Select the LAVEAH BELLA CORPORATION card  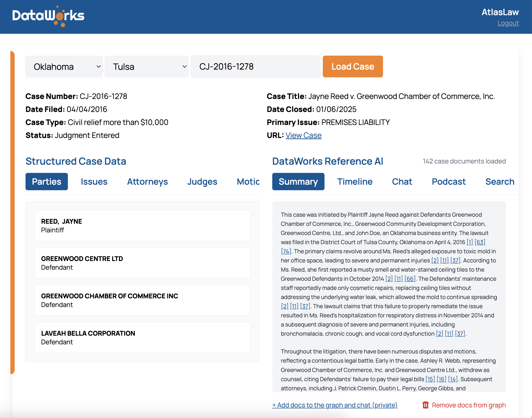(142, 338)
